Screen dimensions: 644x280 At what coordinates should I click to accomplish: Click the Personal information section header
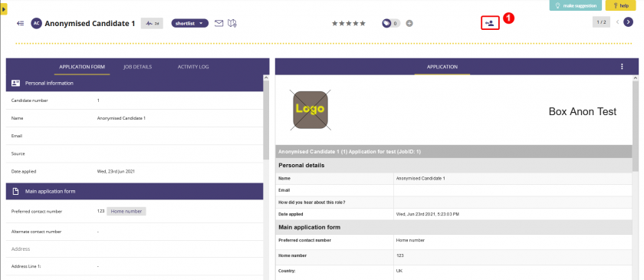coord(134,83)
